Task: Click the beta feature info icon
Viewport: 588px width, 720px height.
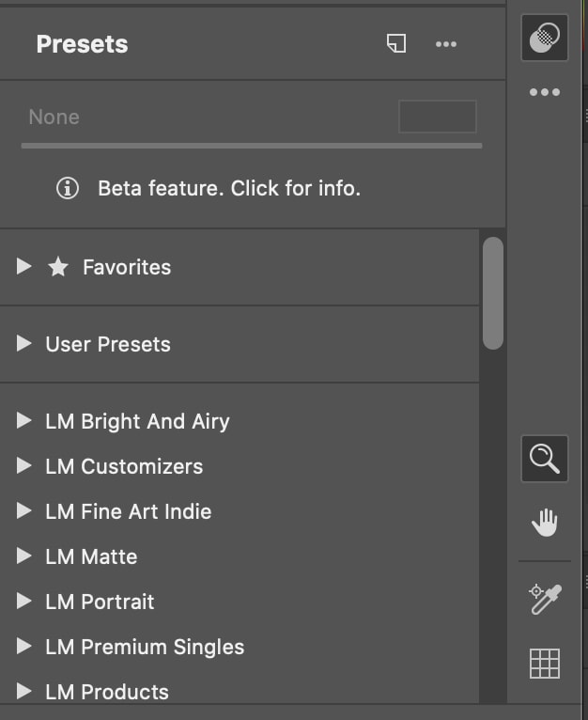Action: 68,188
